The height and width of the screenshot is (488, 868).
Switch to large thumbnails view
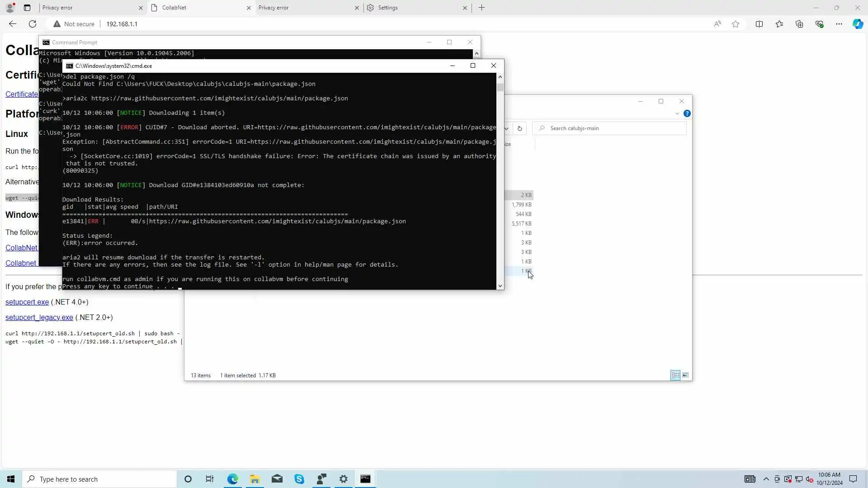[x=685, y=375]
